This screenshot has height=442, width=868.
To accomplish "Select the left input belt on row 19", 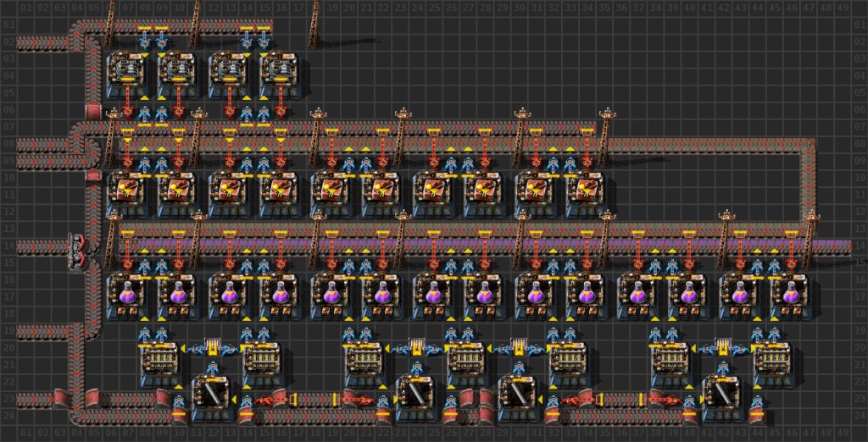I will click(43, 332).
